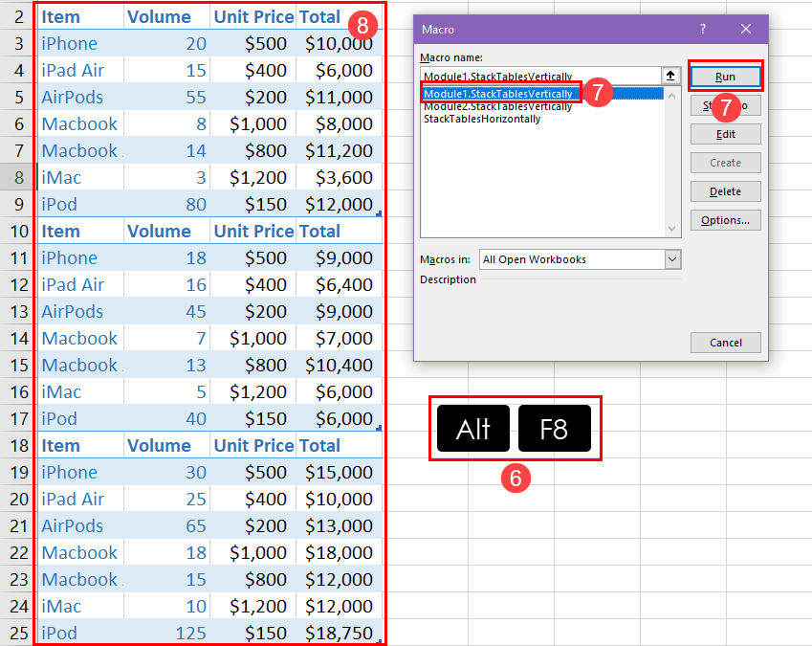812x646 pixels.
Task: Click volume 65 in row 21
Action: coord(167,525)
